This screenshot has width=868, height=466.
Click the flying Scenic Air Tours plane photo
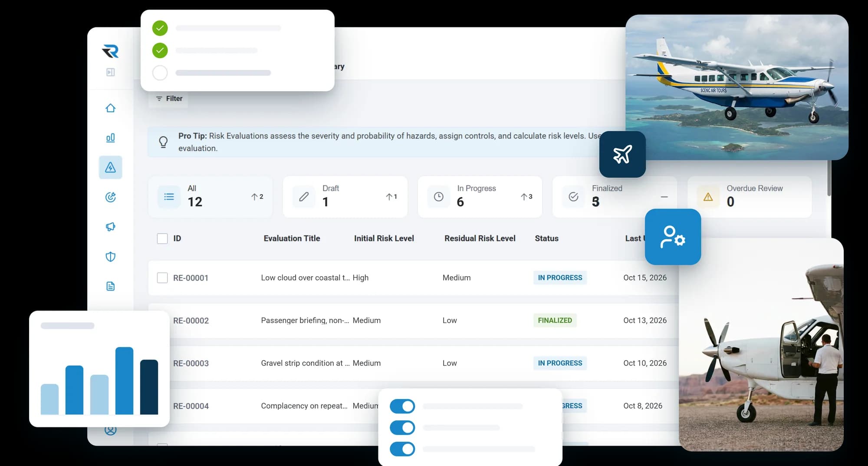coord(736,87)
